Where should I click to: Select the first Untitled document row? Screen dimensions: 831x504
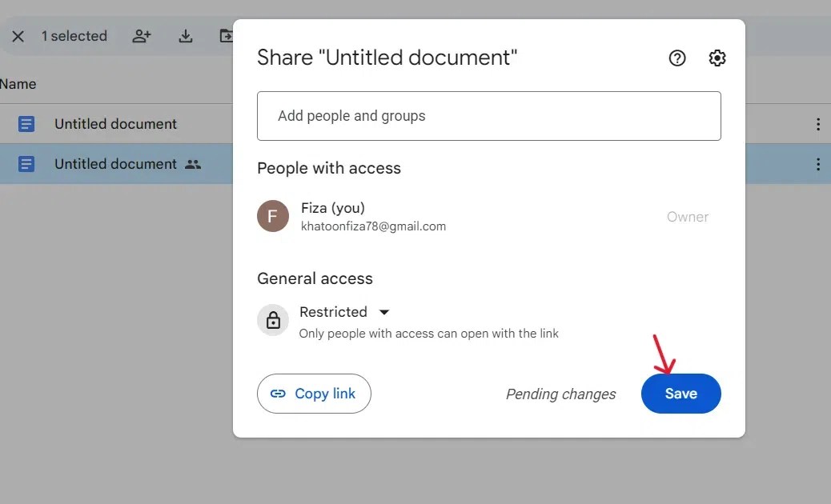pyautogui.click(x=114, y=124)
